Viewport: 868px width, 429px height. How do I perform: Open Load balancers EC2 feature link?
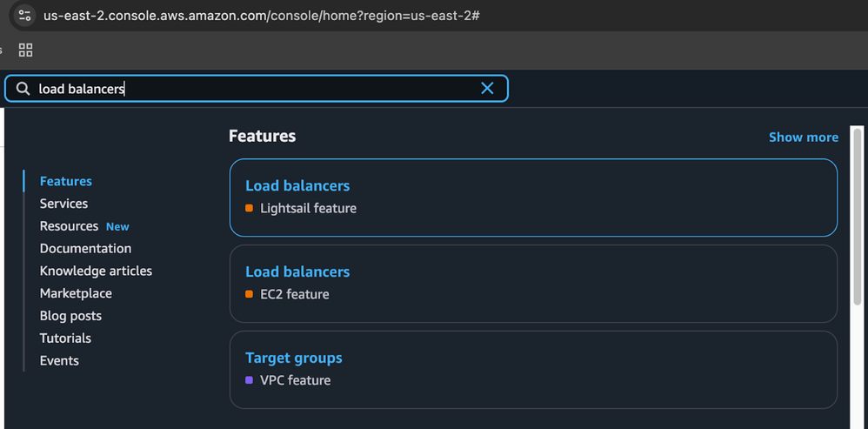coord(297,272)
